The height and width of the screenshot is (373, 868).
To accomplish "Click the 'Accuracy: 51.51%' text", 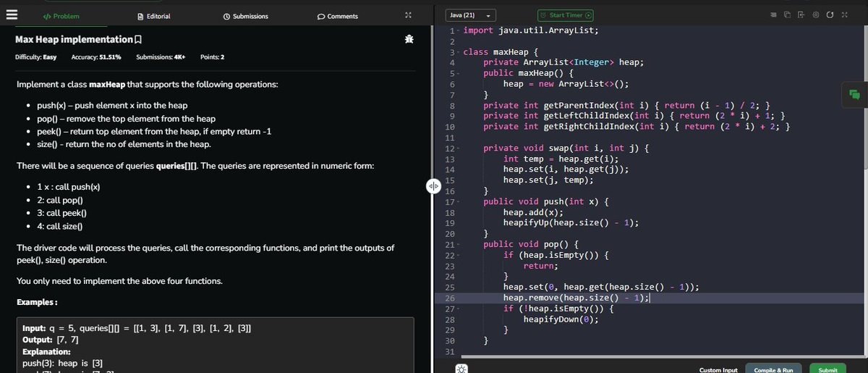I will tap(96, 56).
